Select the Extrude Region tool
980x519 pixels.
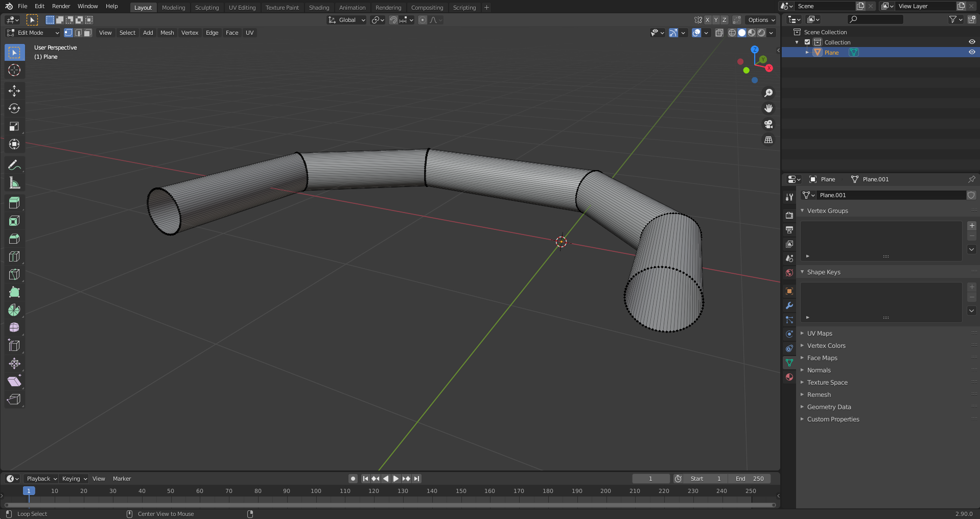(14, 203)
